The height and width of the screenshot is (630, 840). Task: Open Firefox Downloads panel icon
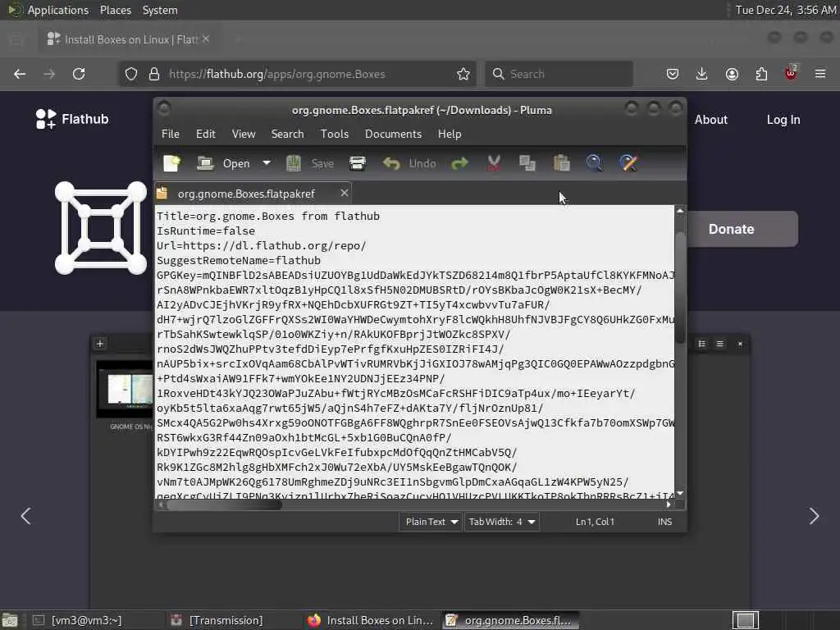[x=702, y=74]
